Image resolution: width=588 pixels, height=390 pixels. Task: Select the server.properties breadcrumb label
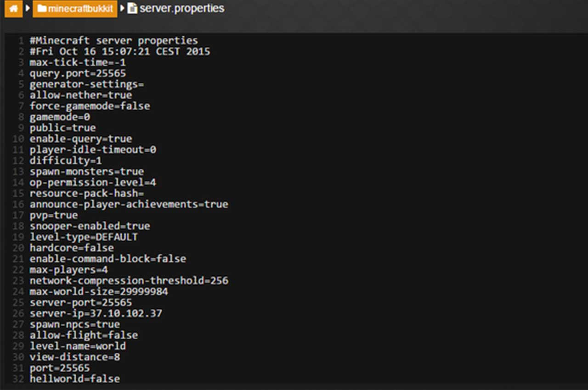(x=182, y=8)
